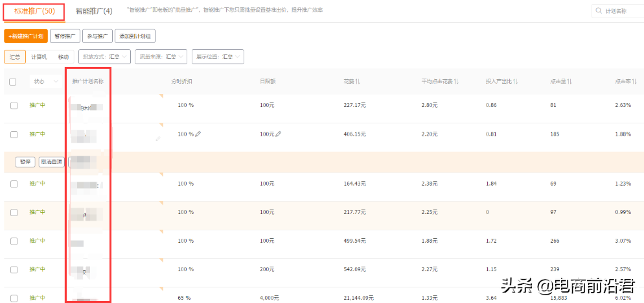Screen dimensions: 644x303
Task: Click the 65 % time discount cell
Action: point(186,298)
